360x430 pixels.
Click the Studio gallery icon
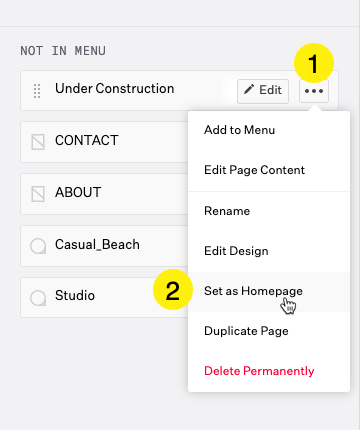pyautogui.click(x=38, y=298)
